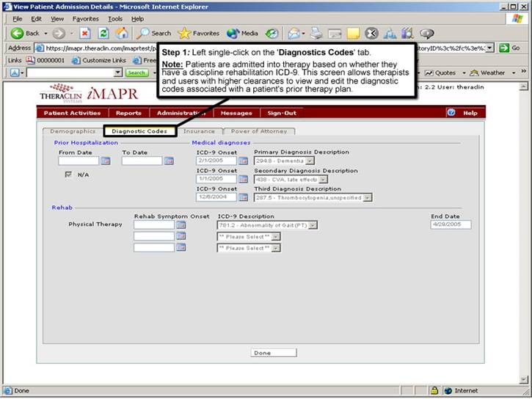This screenshot has width=532, height=399.
Task: Open the History icon in toolbar
Action: pyautogui.click(x=272, y=33)
